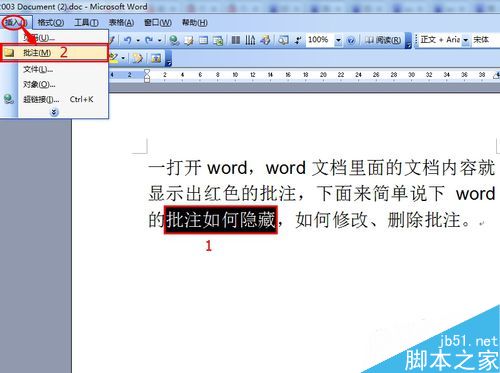Click the Columns layout icon

[236, 40]
